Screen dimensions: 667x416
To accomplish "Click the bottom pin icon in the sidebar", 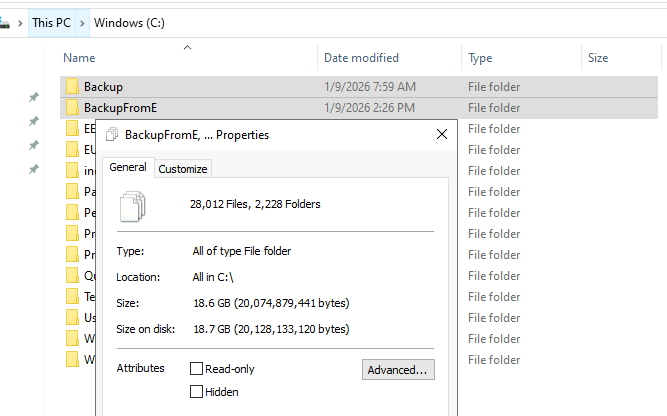I will [33, 170].
